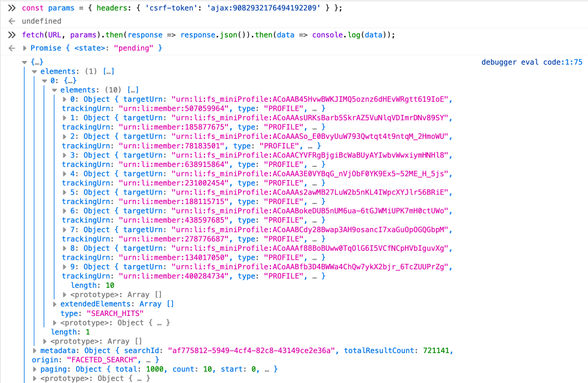Click the origin "FACETED_SEARCH" value
This screenshot has width=588, height=383.
(x=102, y=360)
